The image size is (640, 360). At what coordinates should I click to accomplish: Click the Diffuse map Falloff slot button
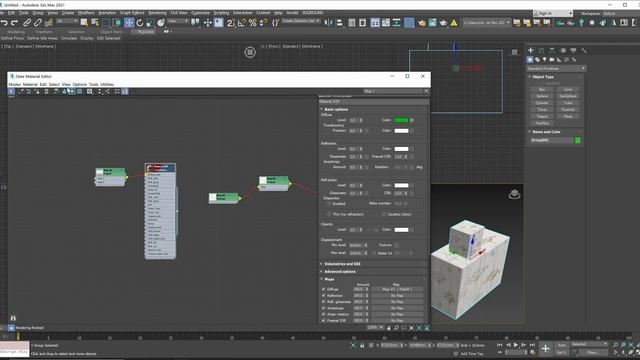pos(397,289)
